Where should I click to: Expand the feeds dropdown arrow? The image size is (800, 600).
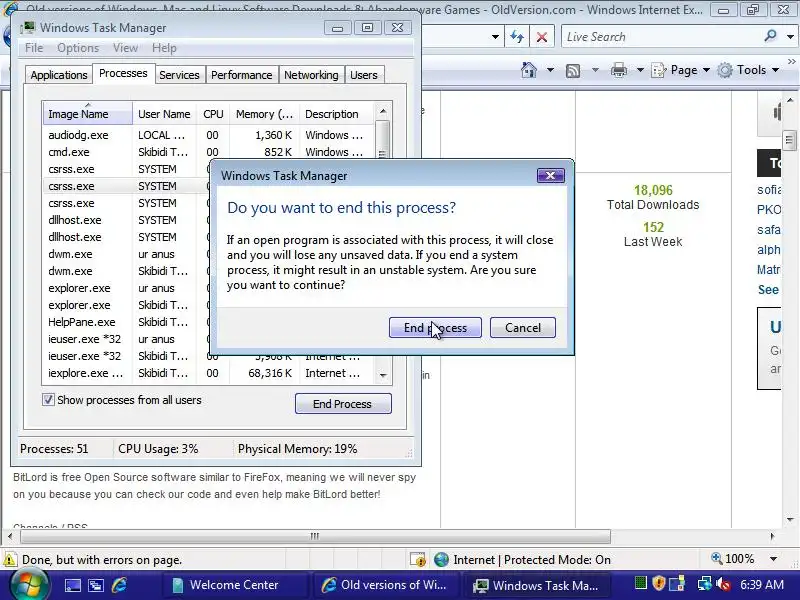[595, 70]
